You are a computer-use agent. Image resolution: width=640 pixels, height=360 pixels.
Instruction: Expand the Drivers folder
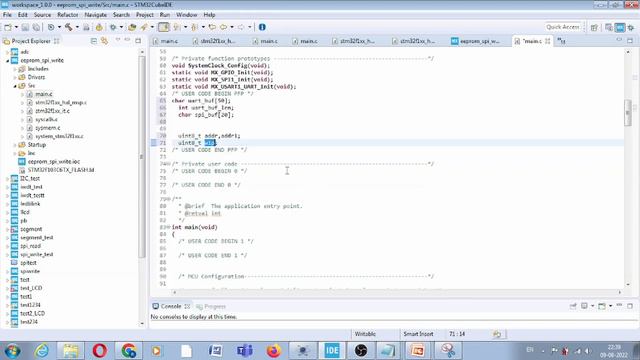pos(15,77)
